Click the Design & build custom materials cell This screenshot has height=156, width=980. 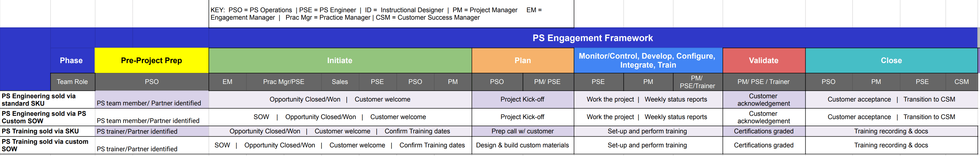[522, 145]
